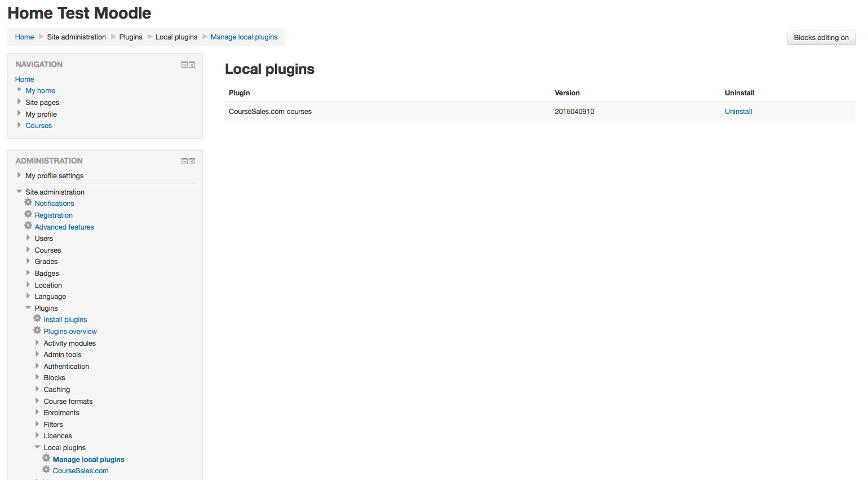
Task: Expand Site pages in Navigation
Action: 19,102
